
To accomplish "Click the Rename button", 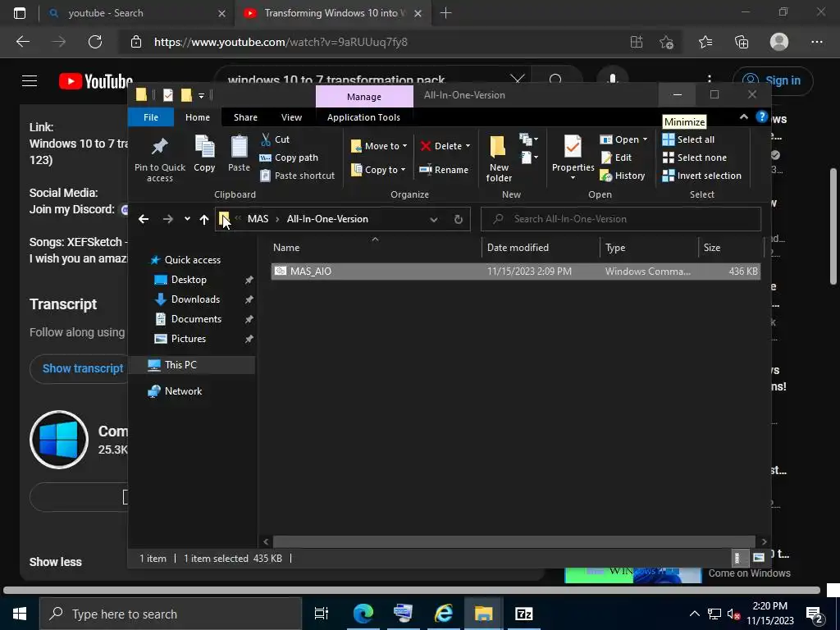I will point(444,170).
